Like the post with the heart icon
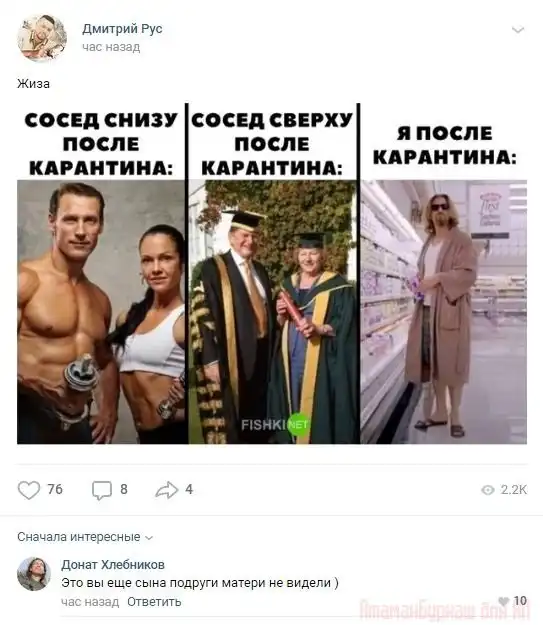Image resolution: width=543 pixels, height=625 pixels. 29,490
